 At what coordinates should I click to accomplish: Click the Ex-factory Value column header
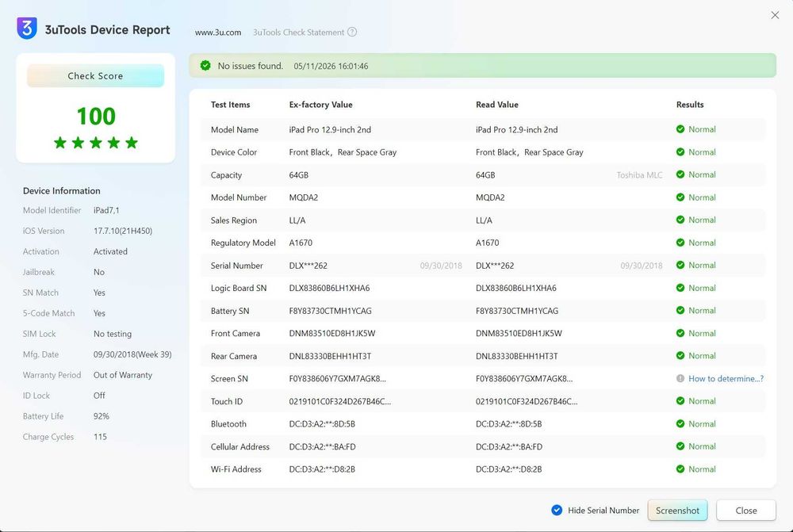tap(320, 105)
